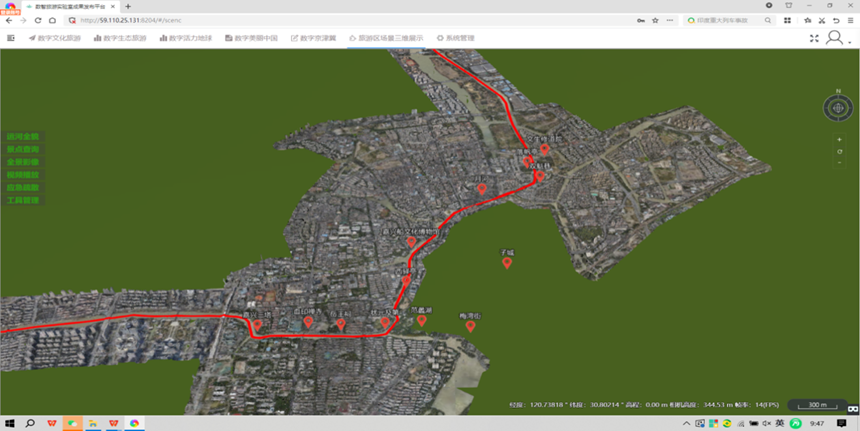Go to browser home page icon
860x431 pixels.
pos(53,20)
